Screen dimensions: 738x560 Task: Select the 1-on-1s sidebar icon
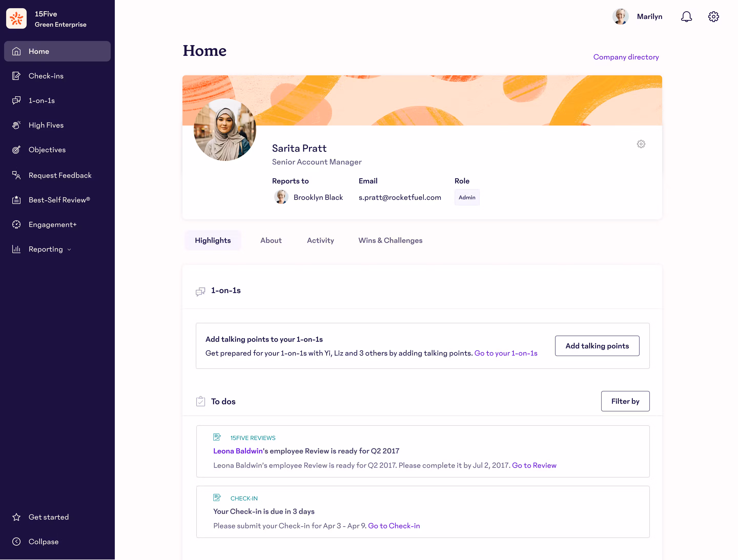coord(16,100)
